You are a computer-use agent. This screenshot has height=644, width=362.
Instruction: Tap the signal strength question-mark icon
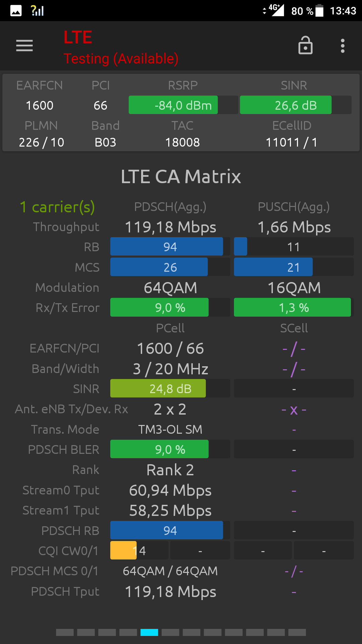click(37, 11)
